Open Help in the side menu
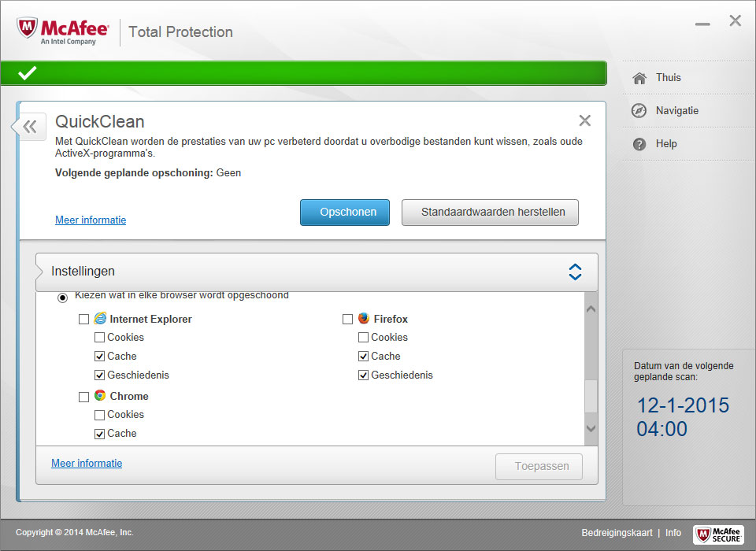 tap(666, 144)
